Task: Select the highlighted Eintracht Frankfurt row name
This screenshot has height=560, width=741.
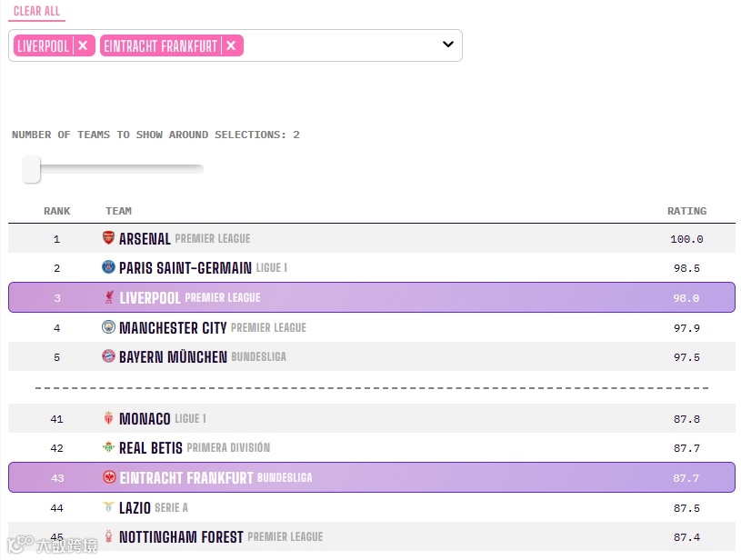Action: click(186, 478)
